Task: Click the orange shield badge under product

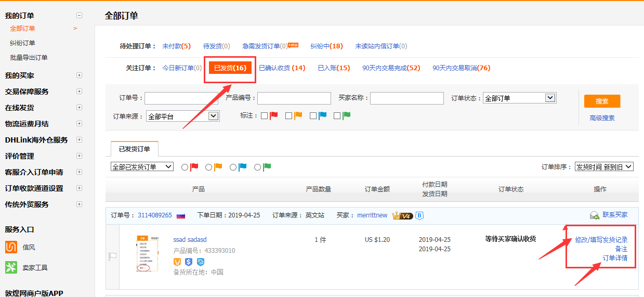Action: click(177, 262)
